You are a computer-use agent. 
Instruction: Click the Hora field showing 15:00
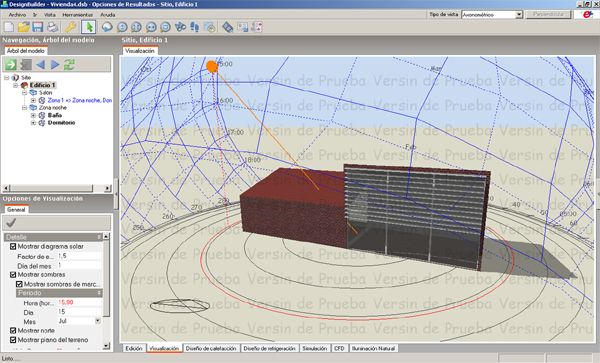pos(80,302)
